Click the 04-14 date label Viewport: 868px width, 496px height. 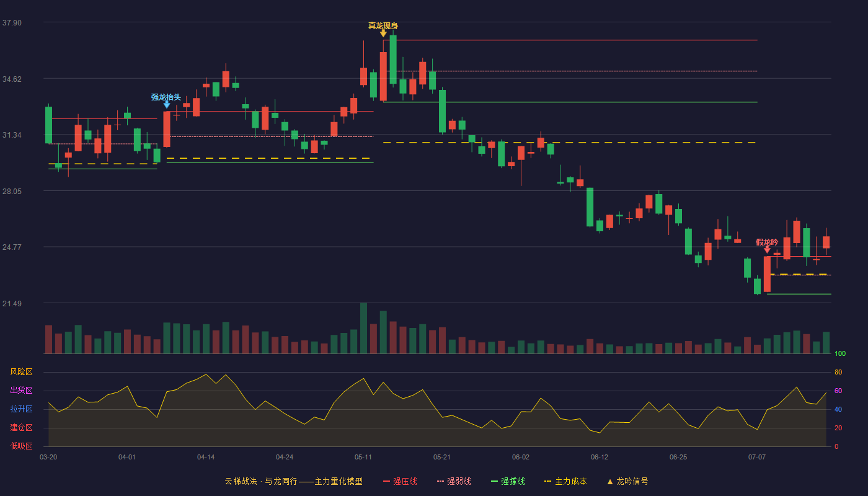click(x=206, y=457)
